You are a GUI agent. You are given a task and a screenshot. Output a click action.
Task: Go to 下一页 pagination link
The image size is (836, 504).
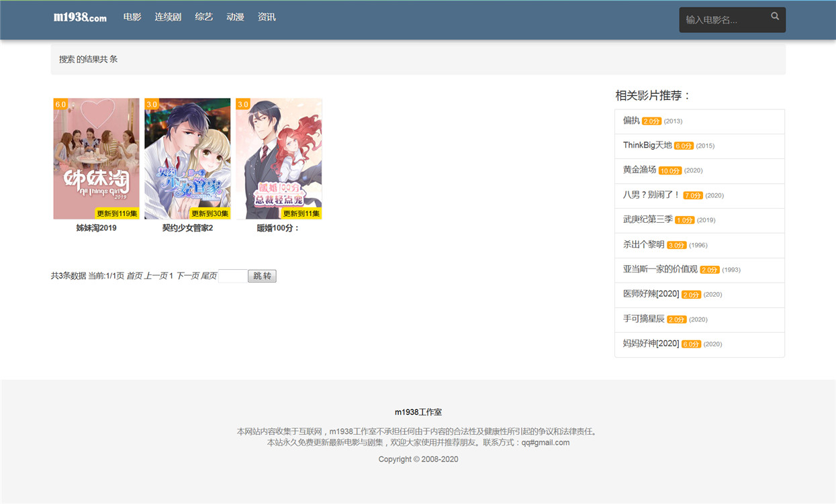tap(187, 276)
